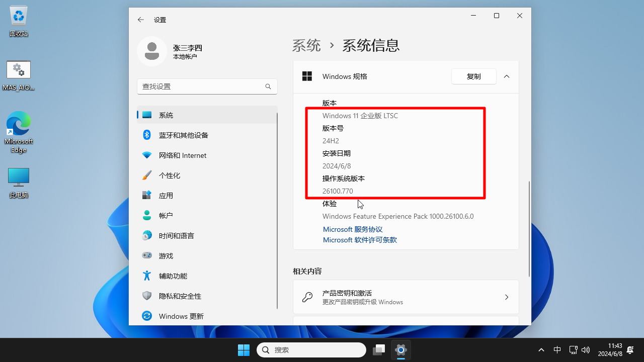
Task: Select the 系统 sidebar icon
Action: tap(147, 115)
